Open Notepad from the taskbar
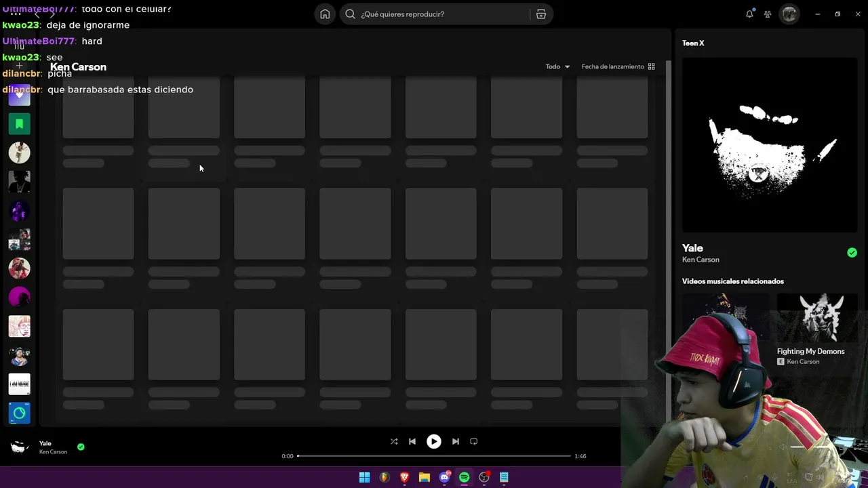This screenshot has width=868, height=488. [x=504, y=477]
